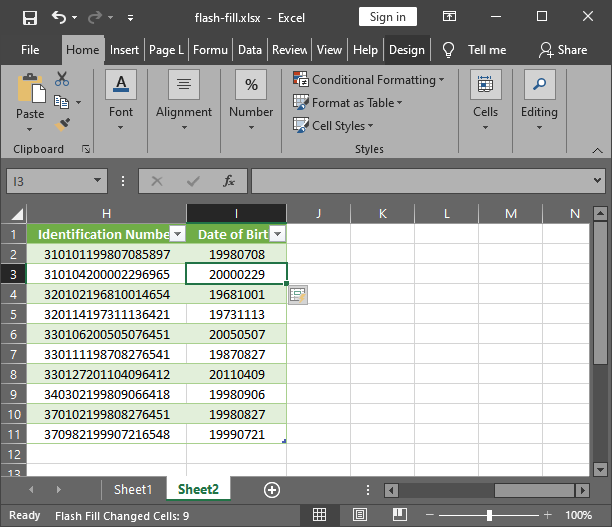Select column H header

tap(106, 214)
